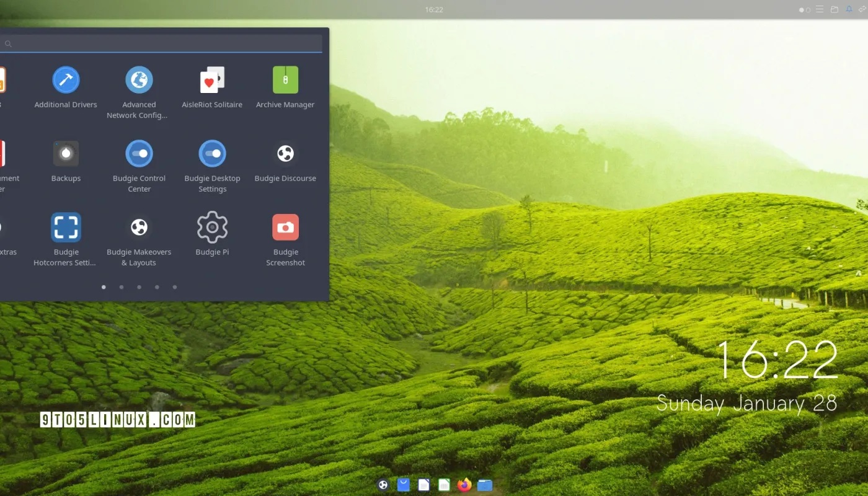Start the Budgie Screenshot tool
Screen dimensions: 868x496
285,228
